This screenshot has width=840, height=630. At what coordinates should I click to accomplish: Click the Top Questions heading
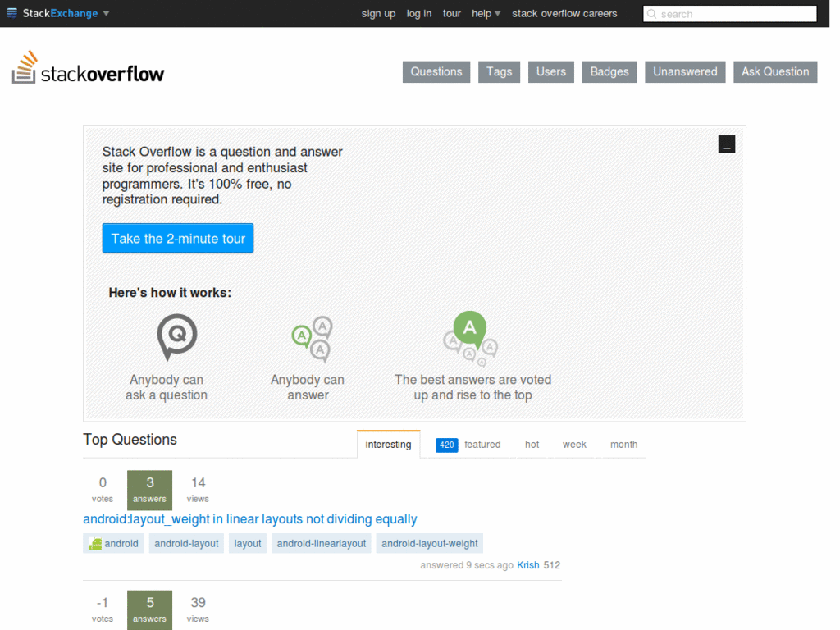click(x=130, y=440)
